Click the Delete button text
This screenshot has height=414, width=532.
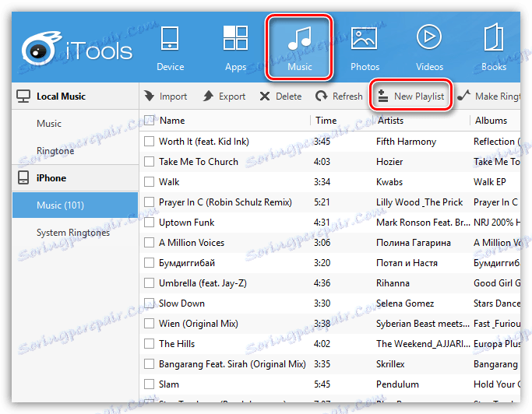click(288, 96)
